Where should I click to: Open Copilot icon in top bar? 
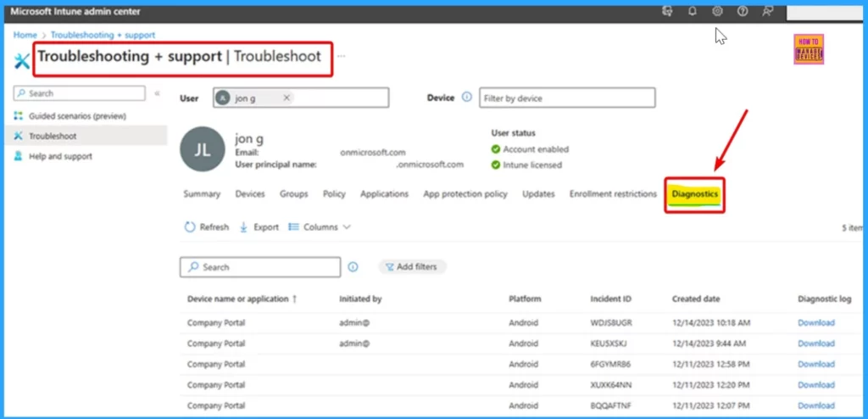click(x=668, y=11)
